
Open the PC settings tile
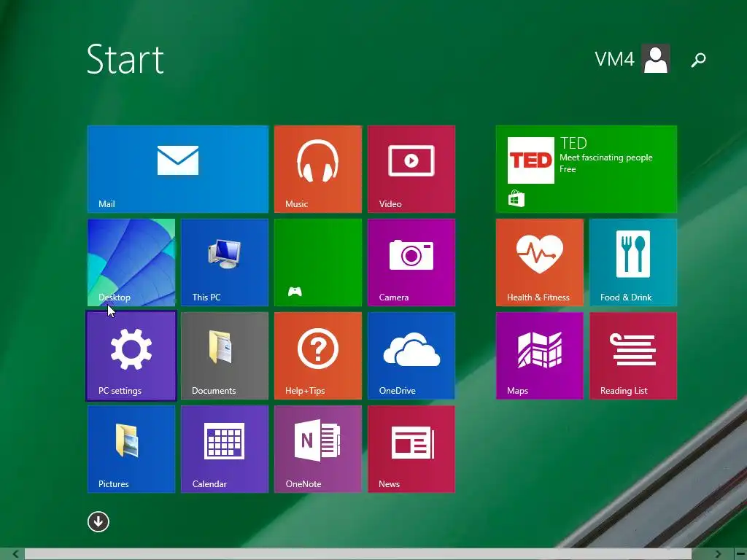pos(131,356)
